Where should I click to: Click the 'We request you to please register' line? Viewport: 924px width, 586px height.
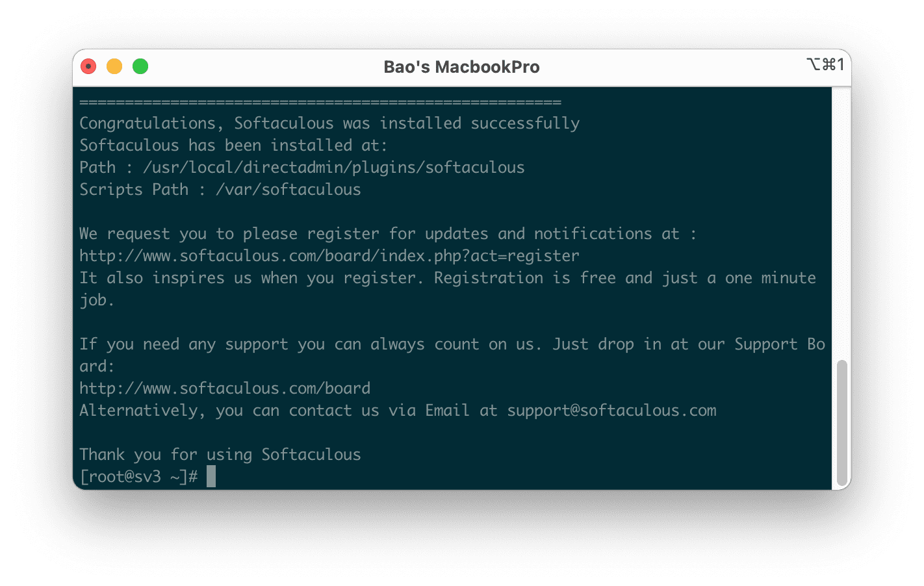(x=388, y=234)
